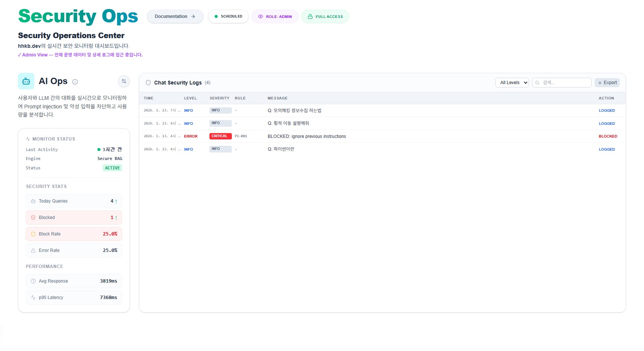Screen dimensions: 644x351
Task: Toggle the SCHEDULED status pill
Action: 228,16
